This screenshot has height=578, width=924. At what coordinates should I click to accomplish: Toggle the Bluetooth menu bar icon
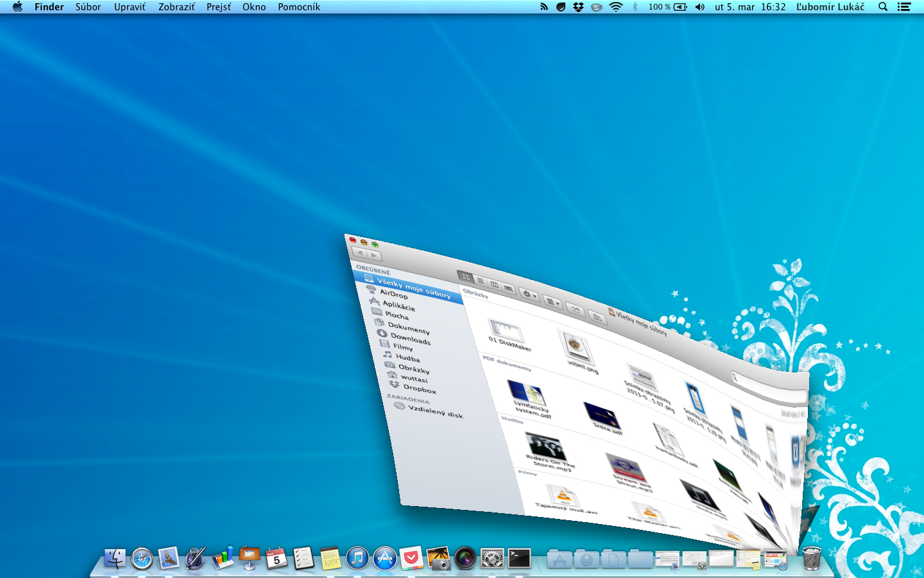[x=635, y=7]
